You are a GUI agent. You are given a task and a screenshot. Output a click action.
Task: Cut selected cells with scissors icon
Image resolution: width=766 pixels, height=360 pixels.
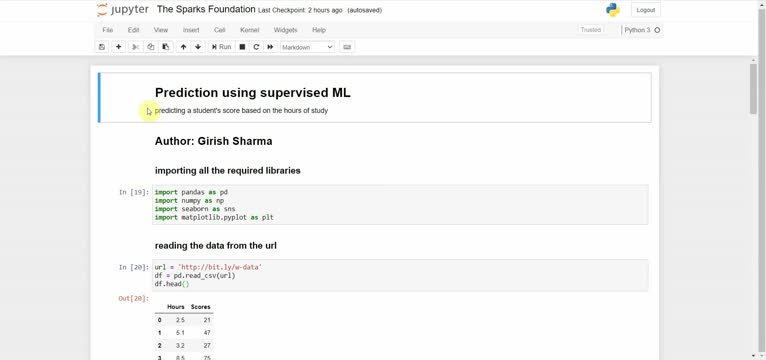click(x=135, y=47)
